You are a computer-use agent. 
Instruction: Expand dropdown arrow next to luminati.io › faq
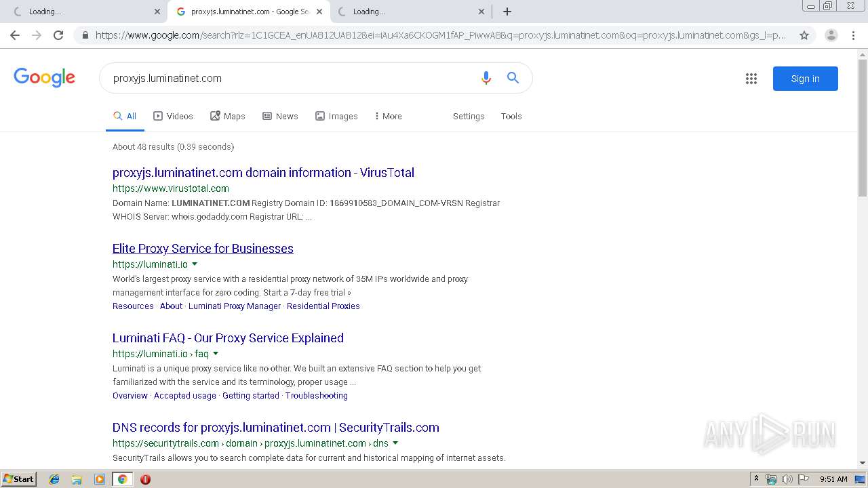(x=216, y=354)
